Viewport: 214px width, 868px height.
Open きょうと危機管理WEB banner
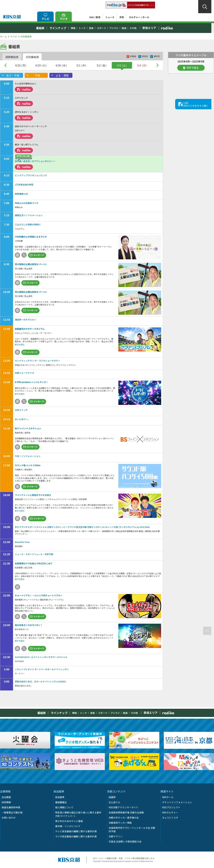(80, 761)
